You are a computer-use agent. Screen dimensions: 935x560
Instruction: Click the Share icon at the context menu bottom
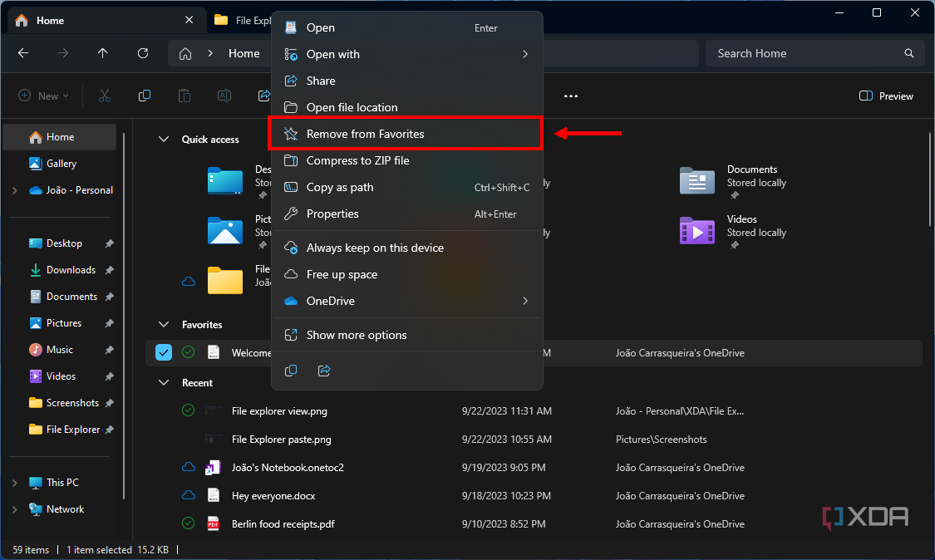pos(324,371)
